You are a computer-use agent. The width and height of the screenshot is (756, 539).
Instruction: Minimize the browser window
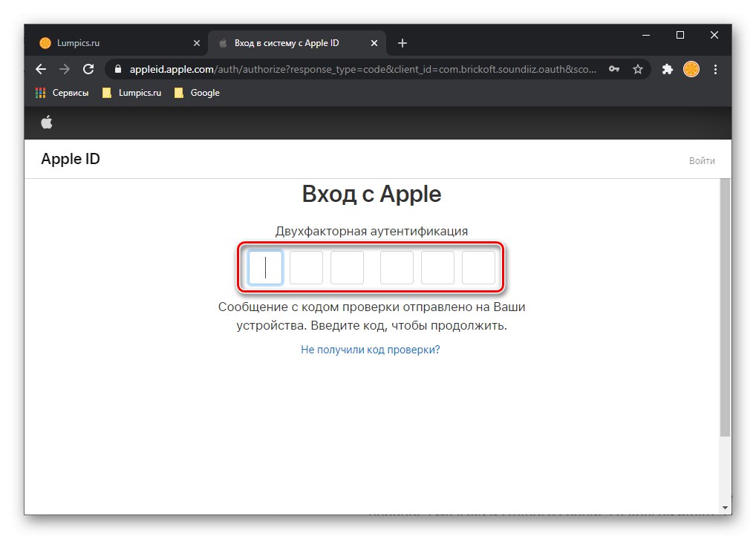(x=646, y=35)
